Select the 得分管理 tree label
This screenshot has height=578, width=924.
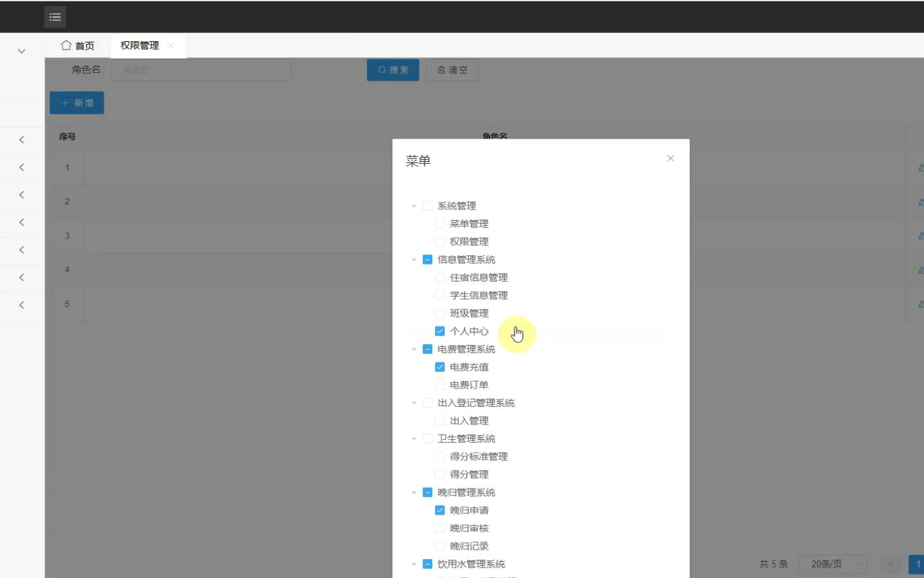click(469, 474)
